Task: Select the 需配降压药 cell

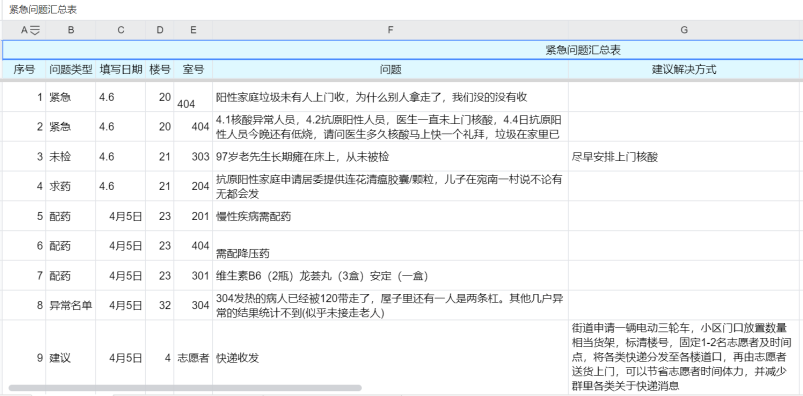Action: (390, 245)
